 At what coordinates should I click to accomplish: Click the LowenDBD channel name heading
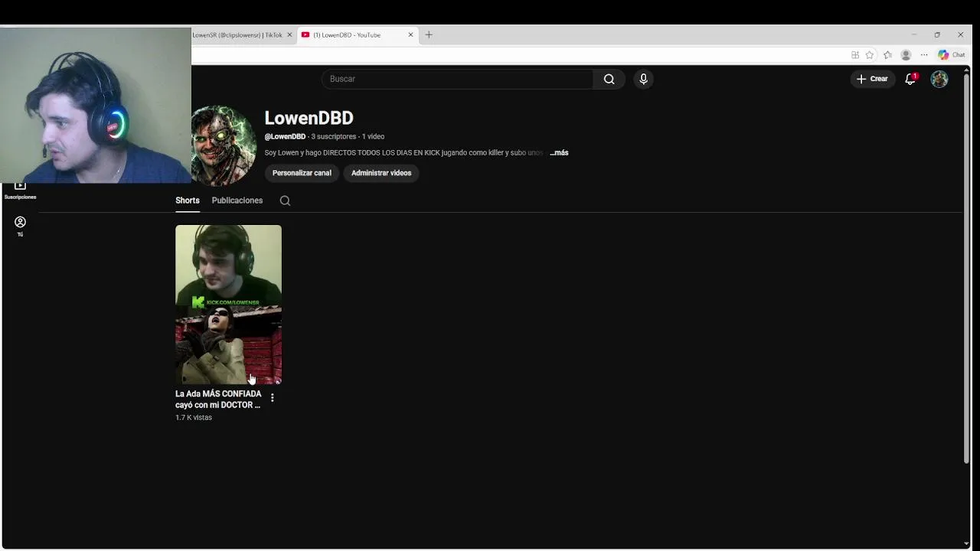pos(309,118)
